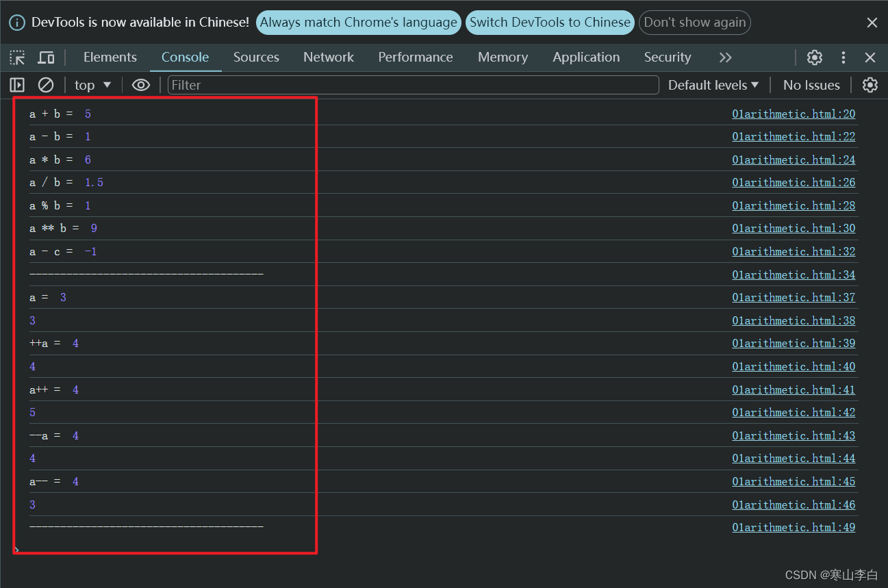Click the console prompt arrow
888x588 pixels.
pos(17,550)
